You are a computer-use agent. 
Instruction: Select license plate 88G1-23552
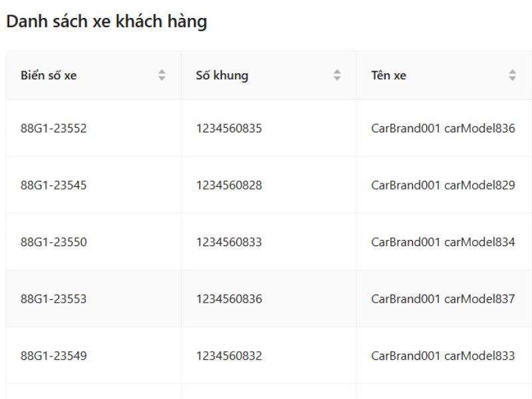pyautogui.click(x=54, y=128)
